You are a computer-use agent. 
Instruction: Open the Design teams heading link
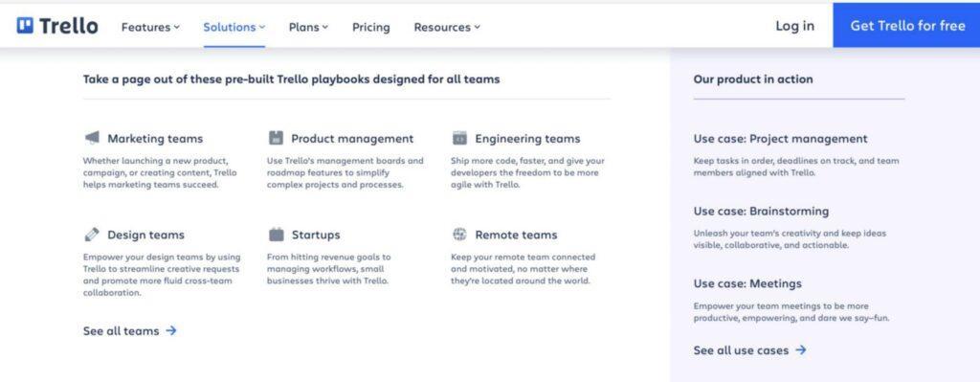(145, 236)
